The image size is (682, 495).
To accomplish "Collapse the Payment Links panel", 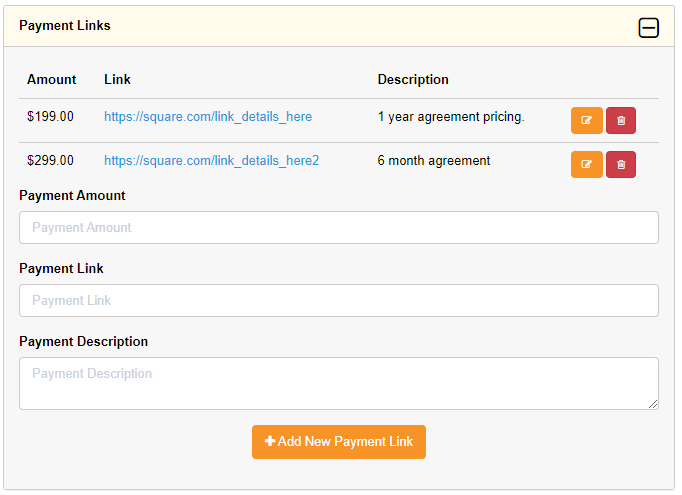I will coord(648,27).
